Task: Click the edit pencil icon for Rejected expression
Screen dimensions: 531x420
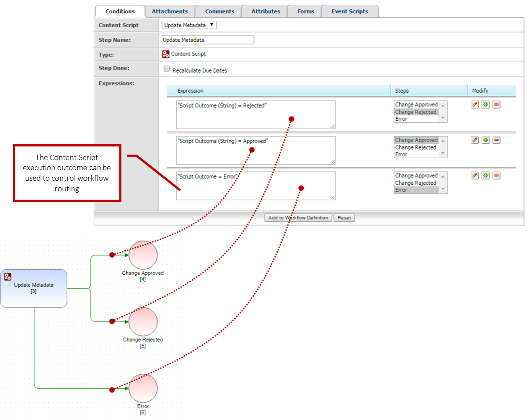Action: click(475, 105)
